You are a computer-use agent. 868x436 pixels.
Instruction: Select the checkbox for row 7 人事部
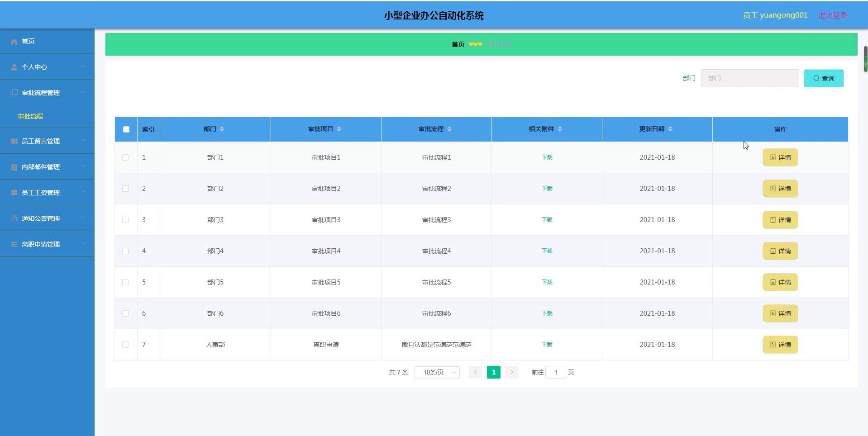coord(125,345)
